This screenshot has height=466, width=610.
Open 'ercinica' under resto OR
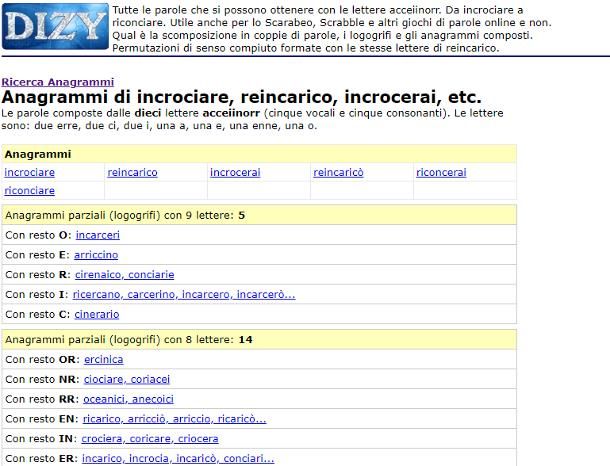(x=103, y=359)
